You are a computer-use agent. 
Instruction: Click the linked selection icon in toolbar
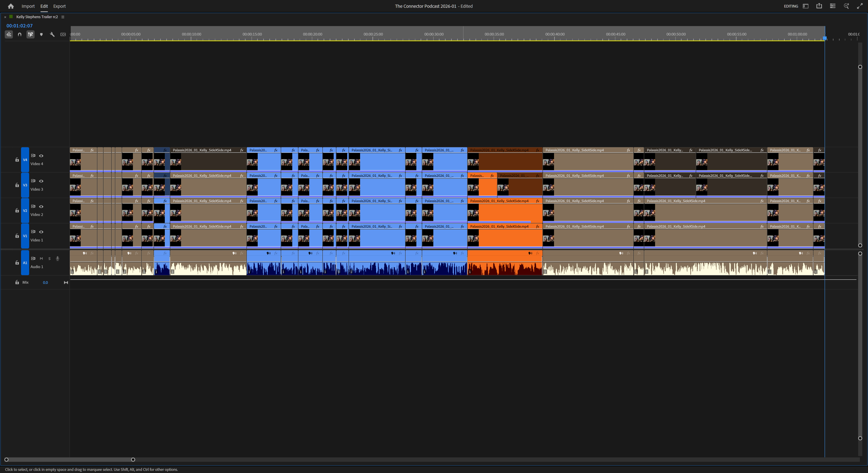pos(30,34)
